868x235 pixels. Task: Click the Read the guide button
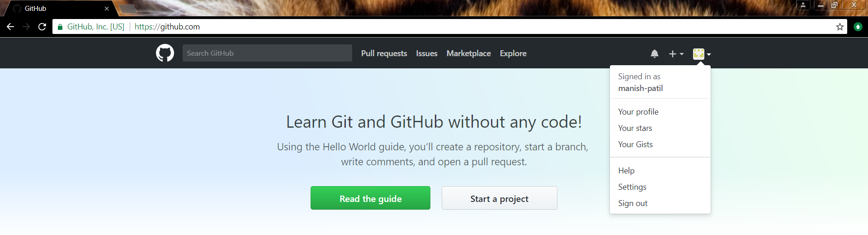point(370,198)
